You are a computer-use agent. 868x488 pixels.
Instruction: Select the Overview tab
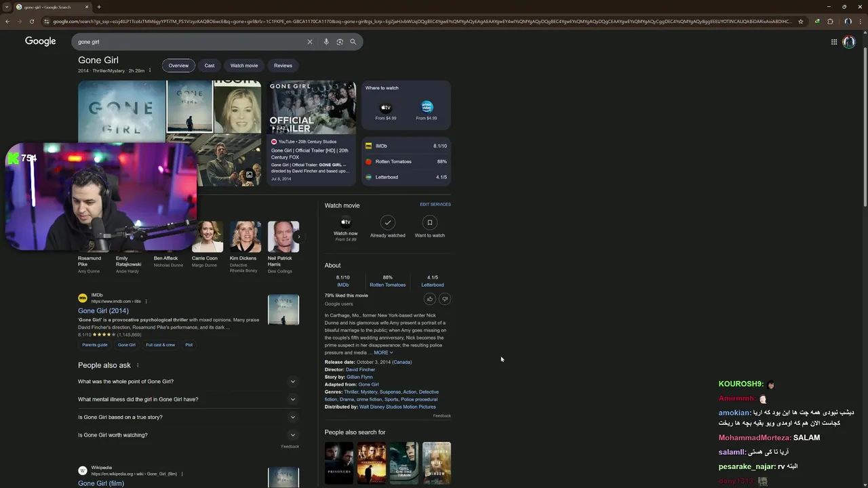(x=178, y=66)
